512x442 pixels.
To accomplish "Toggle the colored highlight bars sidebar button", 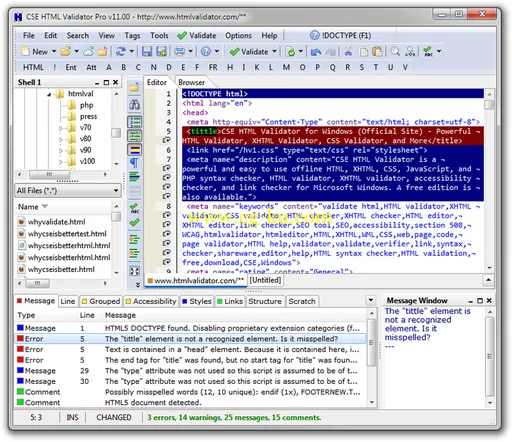I will pos(134,149).
